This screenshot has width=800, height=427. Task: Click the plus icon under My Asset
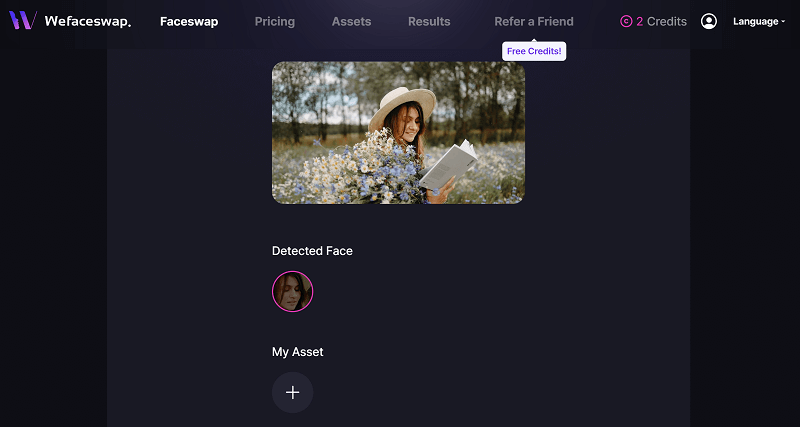(292, 392)
